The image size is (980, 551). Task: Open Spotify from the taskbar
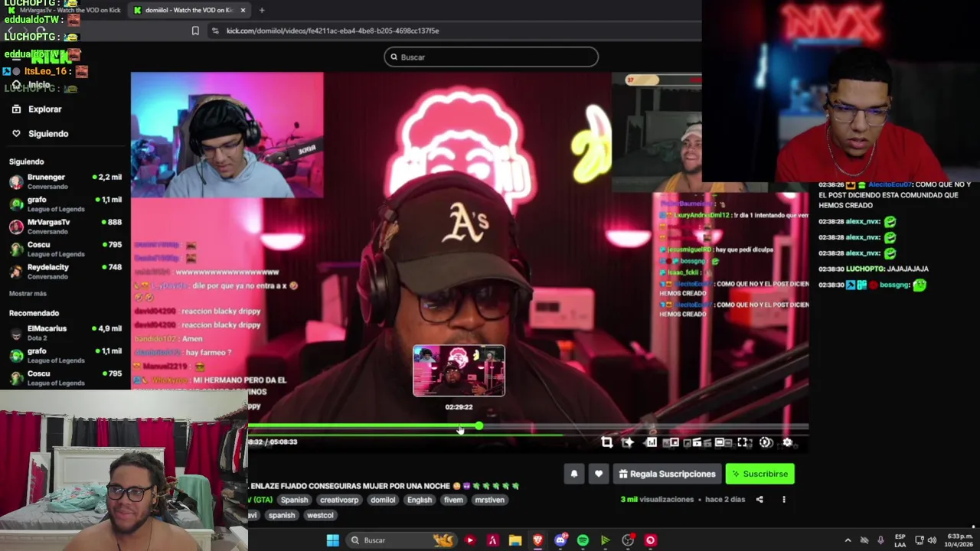coord(583,540)
